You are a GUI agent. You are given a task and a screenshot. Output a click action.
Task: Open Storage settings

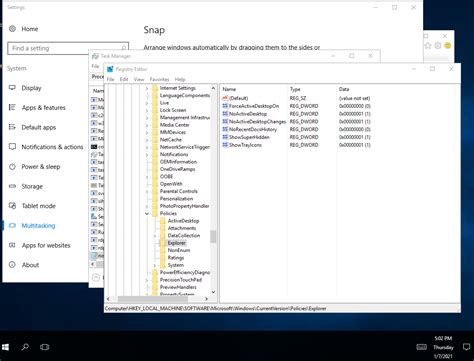pos(32,186)
